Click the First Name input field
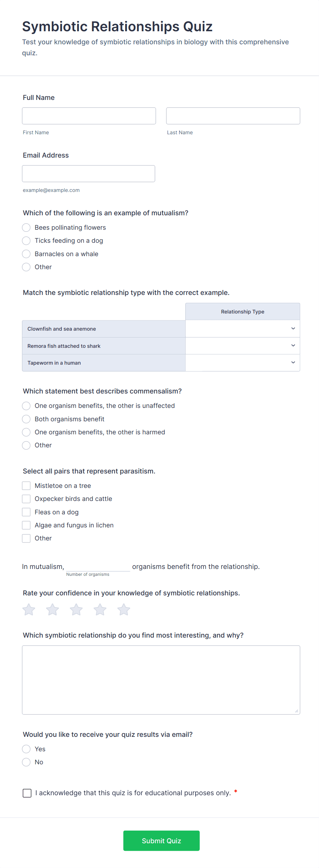This screenshot has height=868, width=319. pos(88,116)
